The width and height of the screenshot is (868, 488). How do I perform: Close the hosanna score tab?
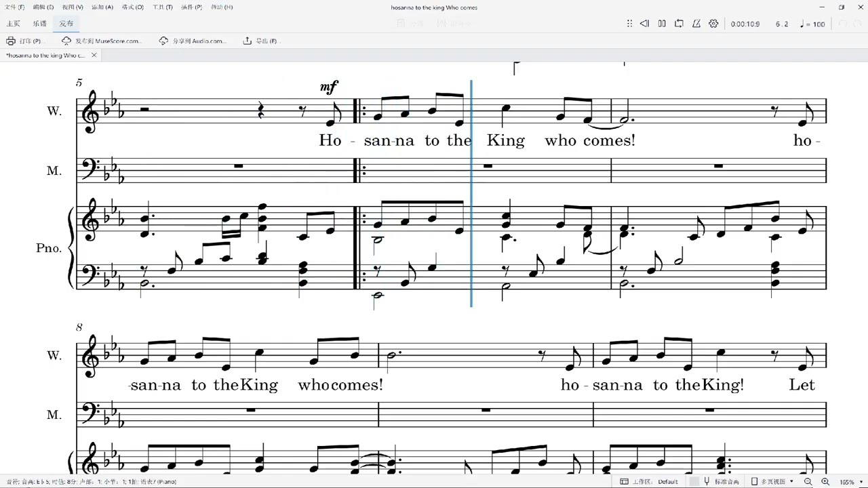94,55
